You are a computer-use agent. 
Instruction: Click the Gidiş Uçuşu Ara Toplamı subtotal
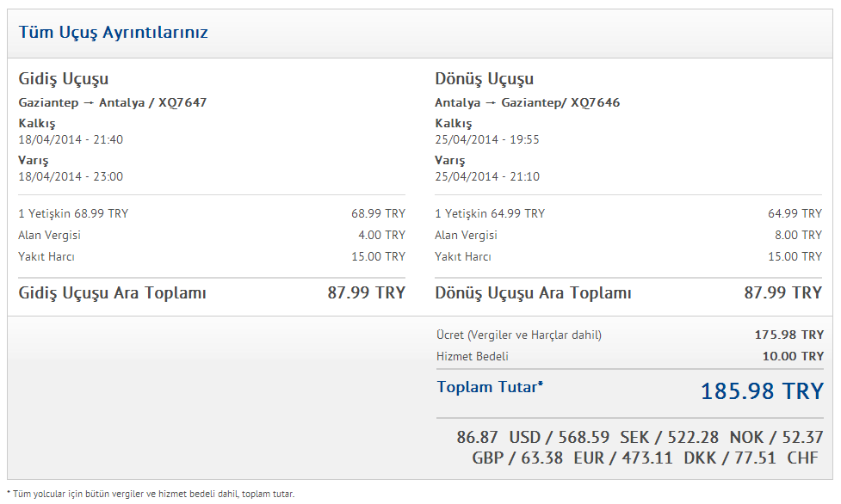pos(212,292)
